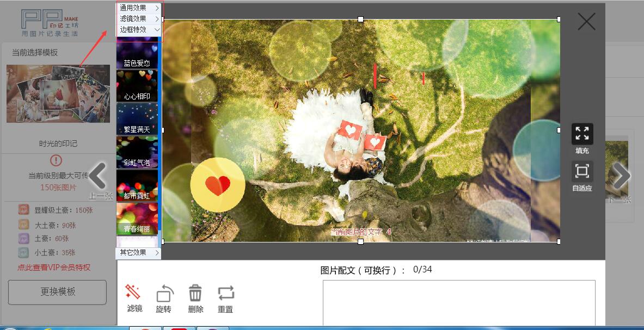Click the 图片配文 caption text box
The height and width of the screenshot is (330, 644).
(x=458, y=303)
